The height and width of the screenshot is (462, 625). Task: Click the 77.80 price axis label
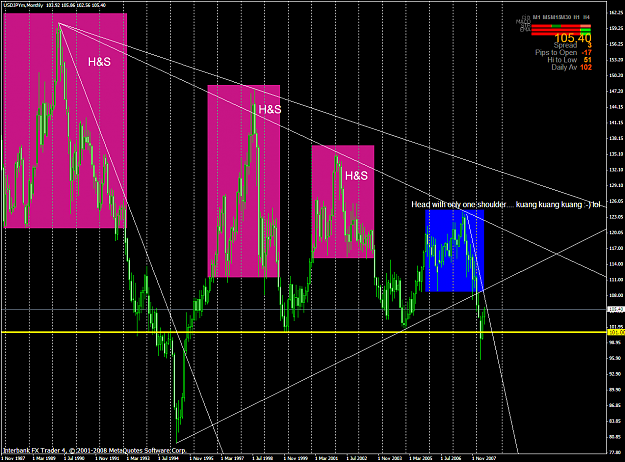point(616,452)
